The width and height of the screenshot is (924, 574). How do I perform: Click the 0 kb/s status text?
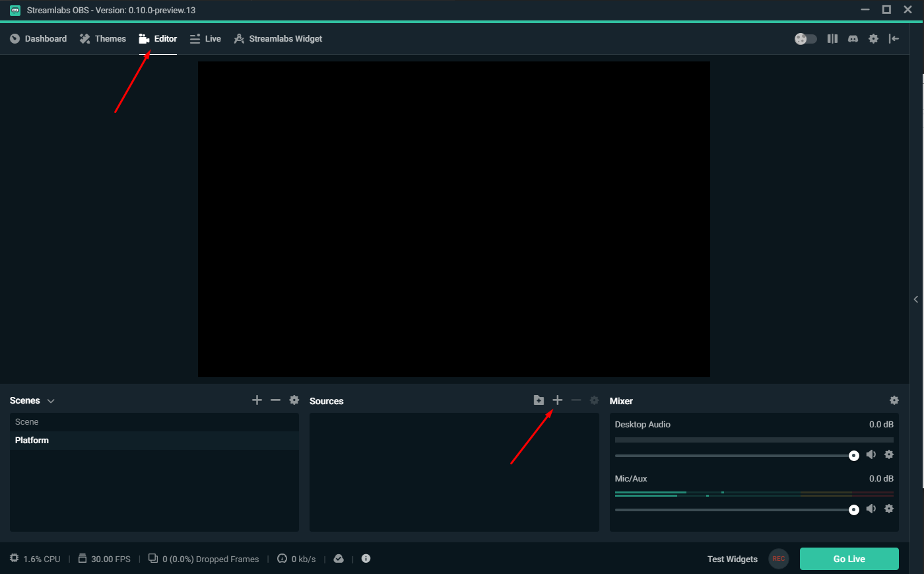304,559
